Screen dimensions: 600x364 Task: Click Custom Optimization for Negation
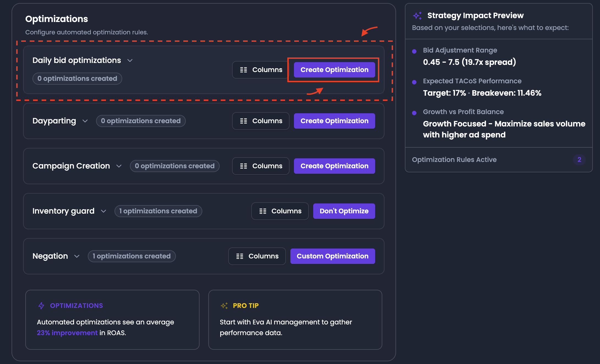coord(332,256)
